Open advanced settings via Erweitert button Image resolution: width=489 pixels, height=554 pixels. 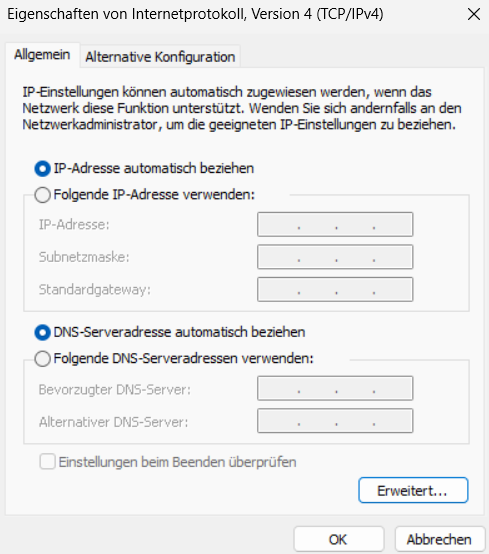pyautogui.click(x=413, y=490)
